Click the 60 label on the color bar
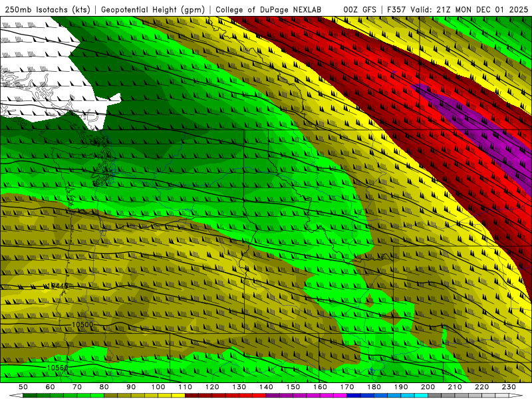Viewport: 532px width, 399px height. (51, 387)
